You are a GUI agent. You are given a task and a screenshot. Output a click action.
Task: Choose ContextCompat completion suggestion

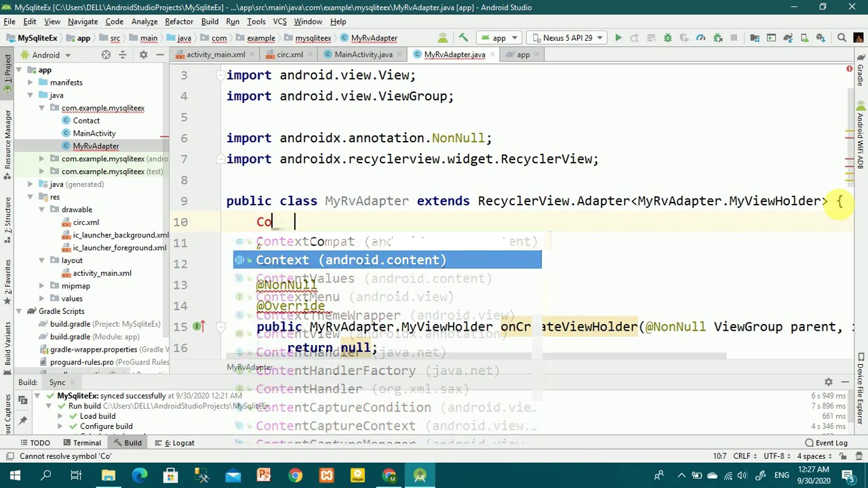click(387, 242)
